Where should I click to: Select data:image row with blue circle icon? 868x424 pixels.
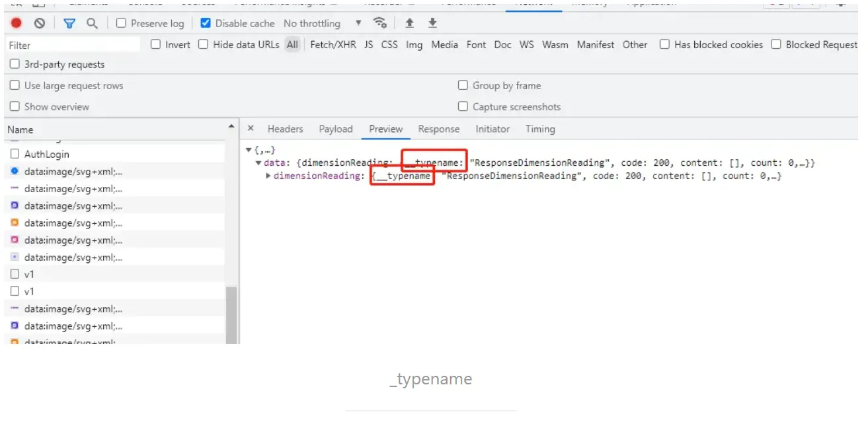pyautogui.click(x=114, y=171)
